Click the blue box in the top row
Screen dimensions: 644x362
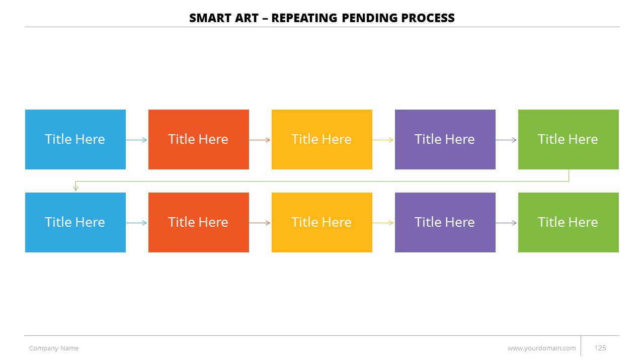click(75, 139)
